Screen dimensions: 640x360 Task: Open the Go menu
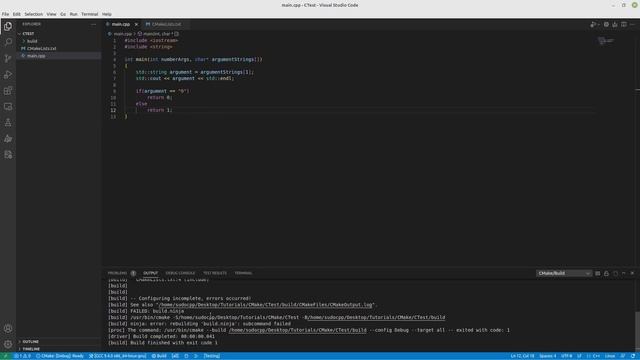click(x=63, y=14)
